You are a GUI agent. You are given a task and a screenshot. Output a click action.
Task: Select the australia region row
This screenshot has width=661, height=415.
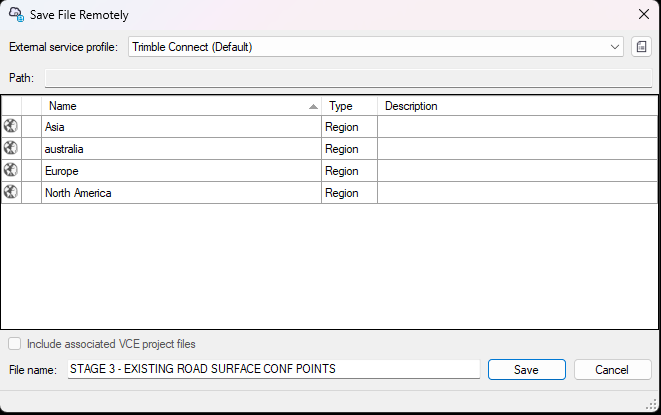point(180,149)
